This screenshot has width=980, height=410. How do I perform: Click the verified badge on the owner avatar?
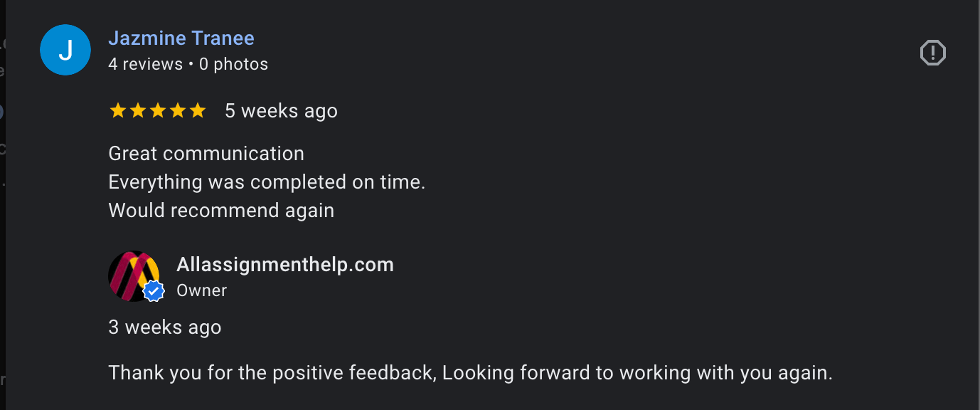[x=154, y=290]
